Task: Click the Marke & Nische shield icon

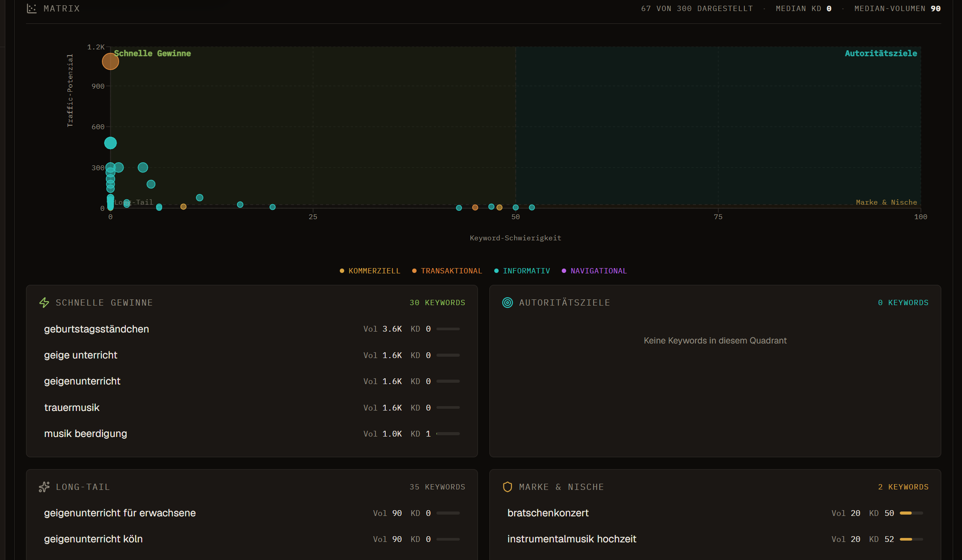Action: click(x=507, y=487)
